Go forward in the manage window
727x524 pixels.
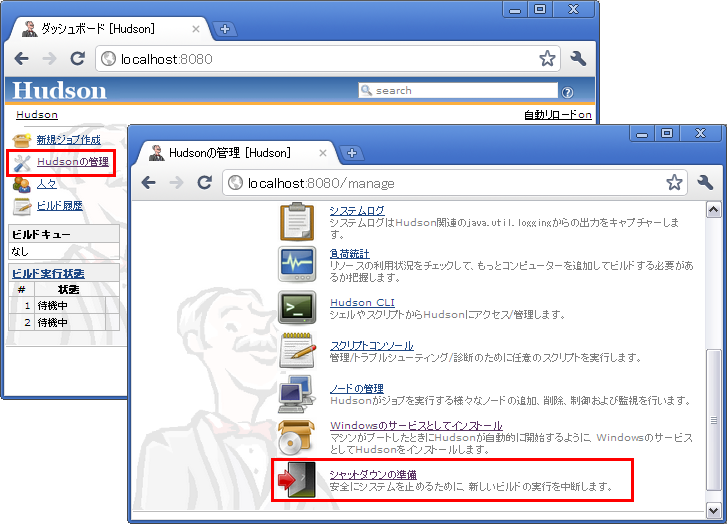coord(176,182)
